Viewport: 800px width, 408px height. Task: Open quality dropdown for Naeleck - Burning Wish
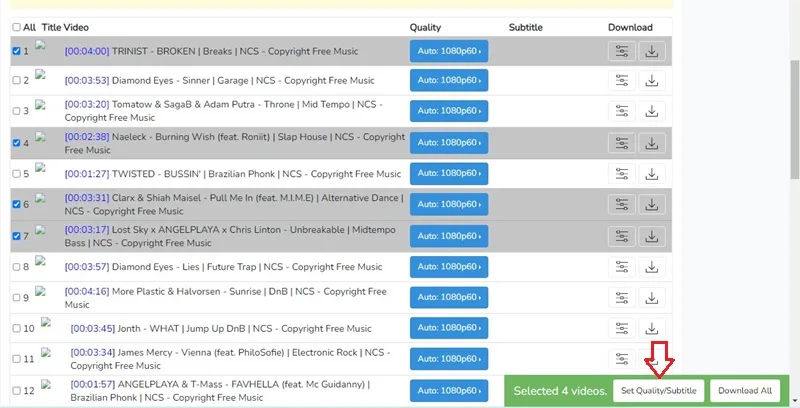449,143
